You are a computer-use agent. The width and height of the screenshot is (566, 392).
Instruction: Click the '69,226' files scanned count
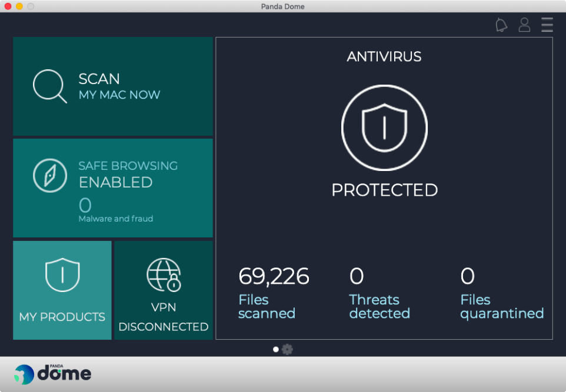[x=274, y=276]
